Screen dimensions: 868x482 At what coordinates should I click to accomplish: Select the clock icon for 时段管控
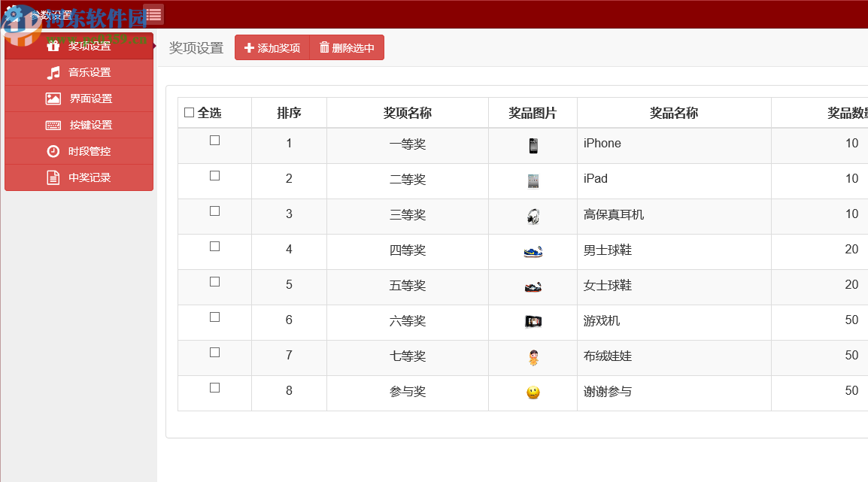coord(52,151)
